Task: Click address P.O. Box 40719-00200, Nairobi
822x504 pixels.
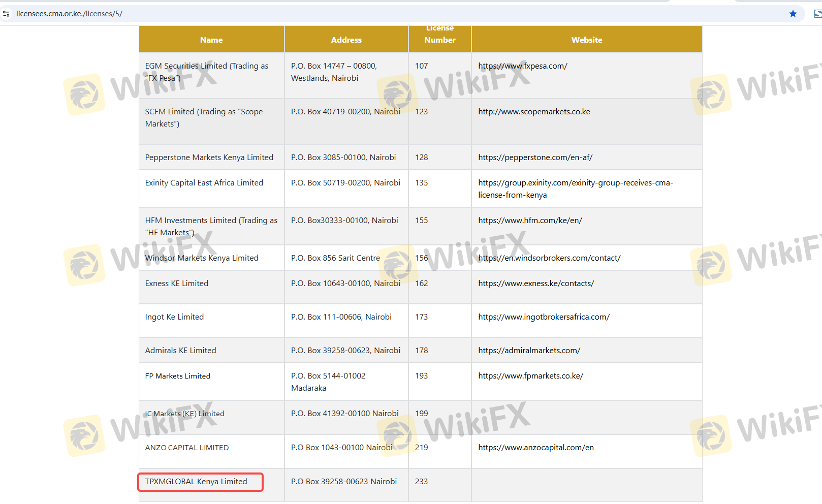Action: tap(345, 112)
